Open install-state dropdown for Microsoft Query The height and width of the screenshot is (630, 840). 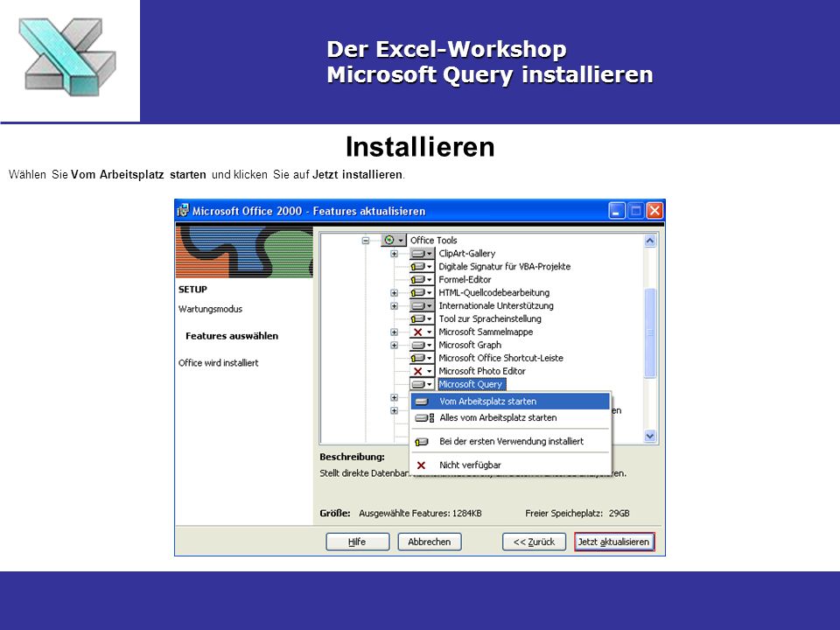click(422, 384)
